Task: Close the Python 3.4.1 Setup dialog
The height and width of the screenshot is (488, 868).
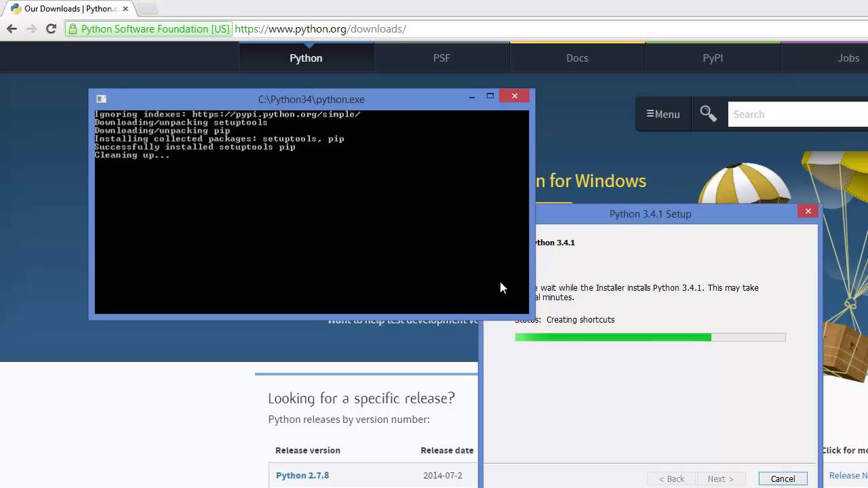Action: 808,211
